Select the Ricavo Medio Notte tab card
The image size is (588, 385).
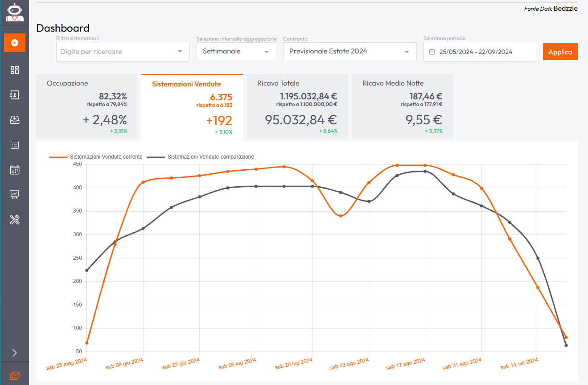point(403,106)
